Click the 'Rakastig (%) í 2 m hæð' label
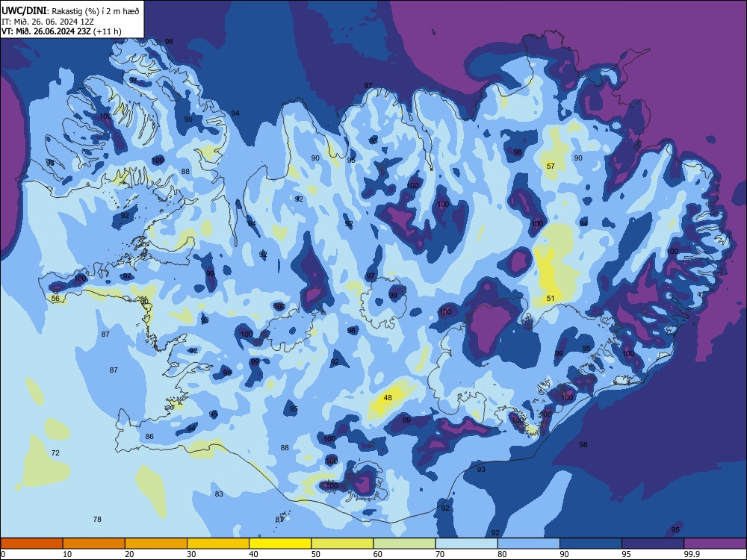This screenshot has height=560, width=747. (x=96, y=11)
